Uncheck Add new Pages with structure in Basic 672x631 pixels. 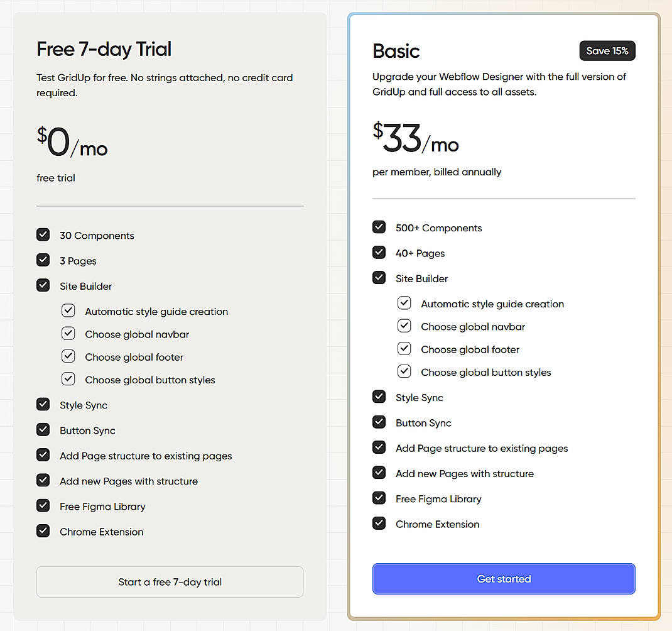tap(379, 473)
